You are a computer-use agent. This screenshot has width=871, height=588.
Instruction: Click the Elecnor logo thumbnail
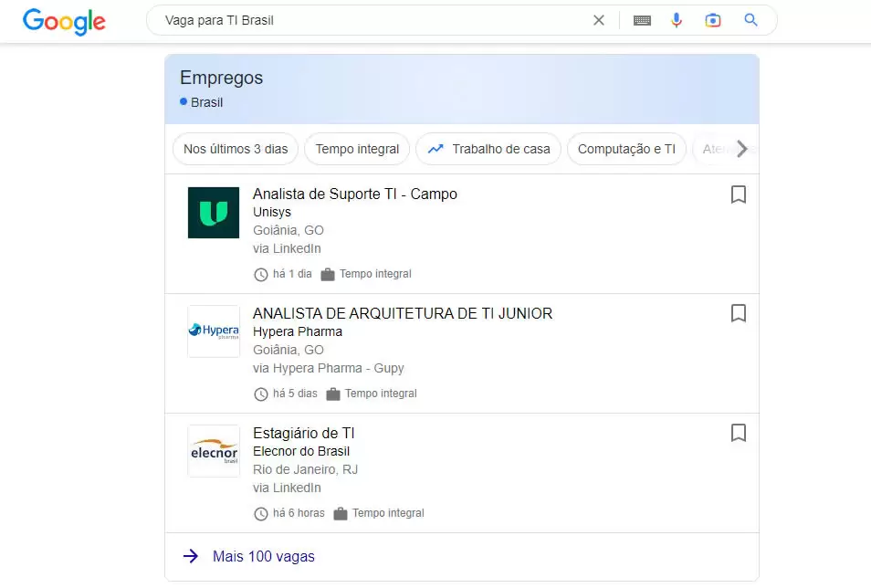point(214,451)
